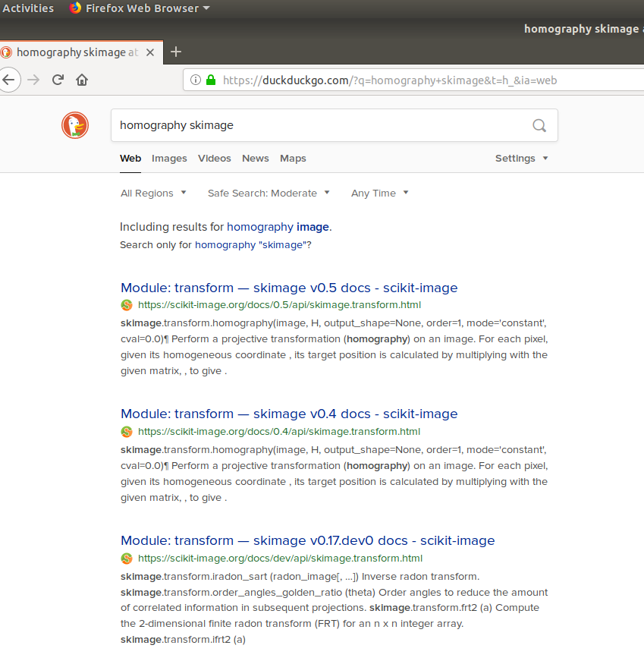This screenshot has width=644, height=661.
Task: Click the forward navigation arrow
Action: (x=33, y=80)
